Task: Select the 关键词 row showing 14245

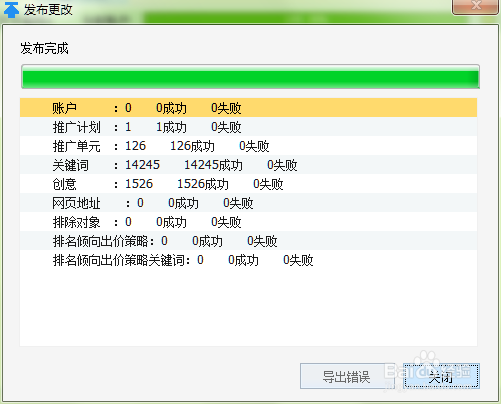Action: (x=248, y=165)
